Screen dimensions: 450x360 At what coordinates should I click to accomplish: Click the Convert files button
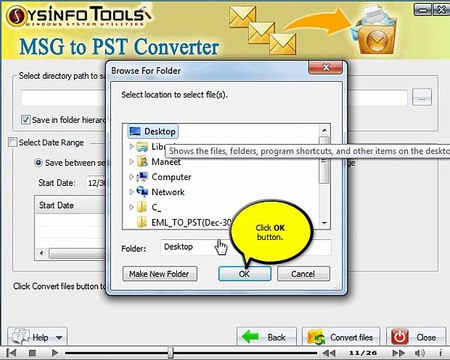point(341,337)
